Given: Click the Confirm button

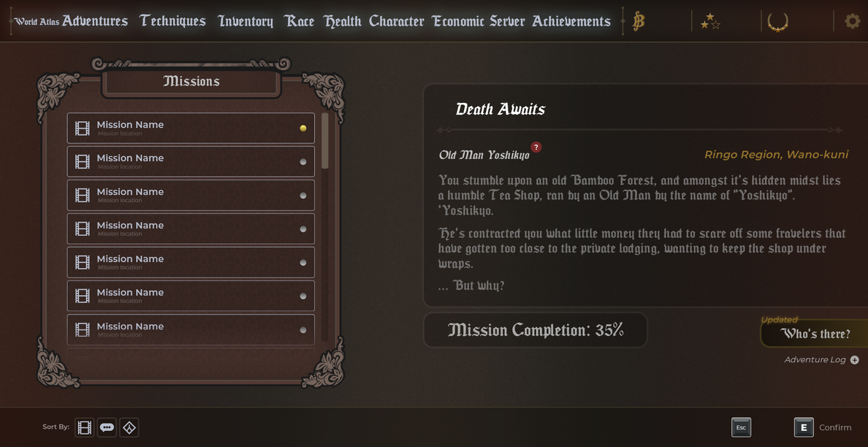Looking at the screenshot, I should click(823, 427).
